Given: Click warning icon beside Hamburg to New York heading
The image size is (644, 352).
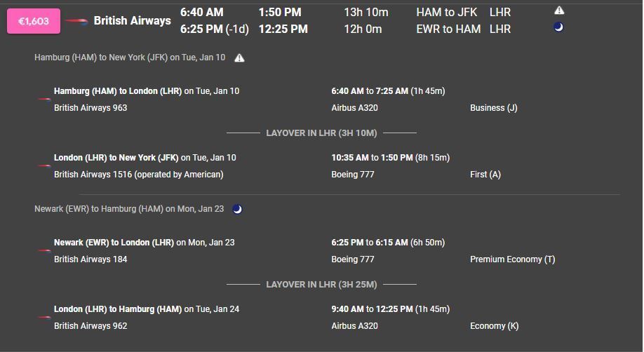Looking at the screenshot, I should (x=239, y=58).
